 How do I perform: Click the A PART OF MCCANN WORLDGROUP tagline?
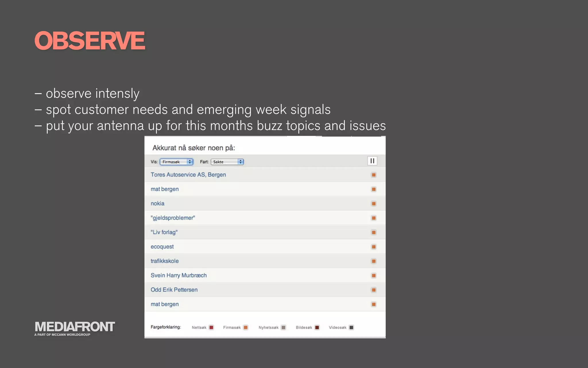tap(62, 335)
